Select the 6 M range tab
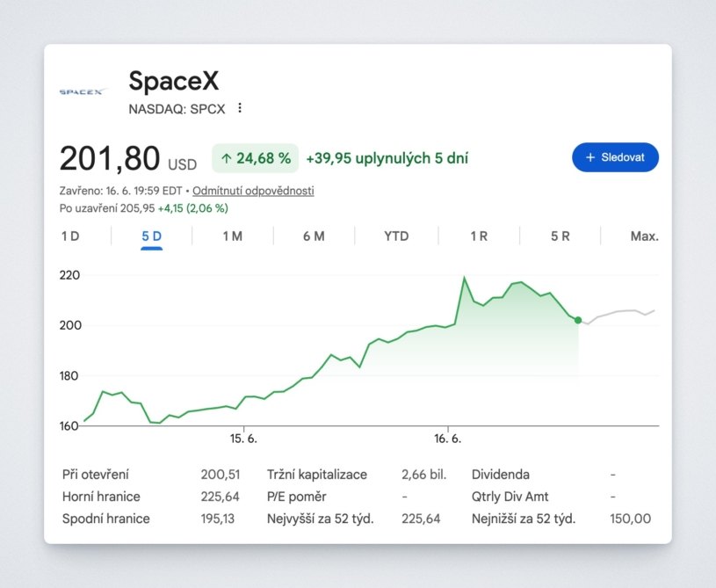The width and height of the screenshot is (716, 588). point(314,236)
